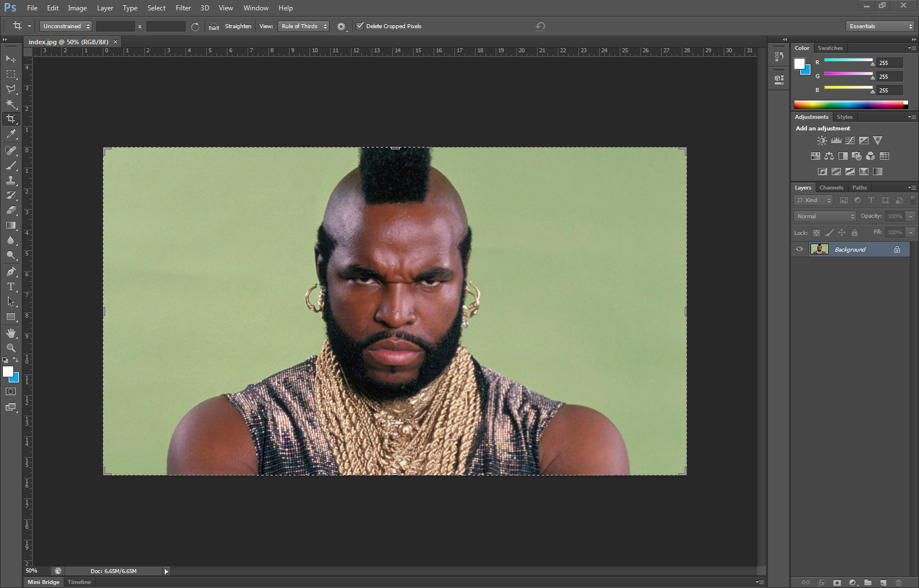This screenshot has width=919, height=588.
Task: Hide the Background layer visibility eye
Action: click(800, 249)
